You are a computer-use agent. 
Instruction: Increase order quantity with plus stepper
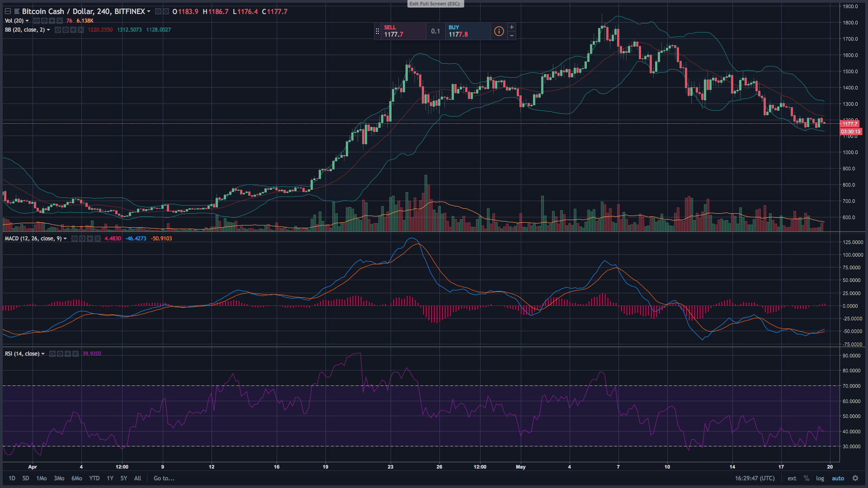[512, 27]
